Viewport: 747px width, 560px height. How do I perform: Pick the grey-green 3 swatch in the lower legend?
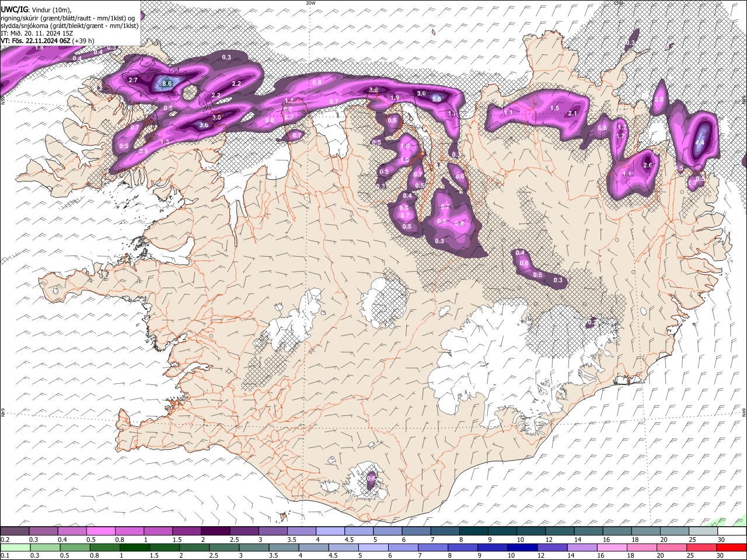click(x=254, y=547)
